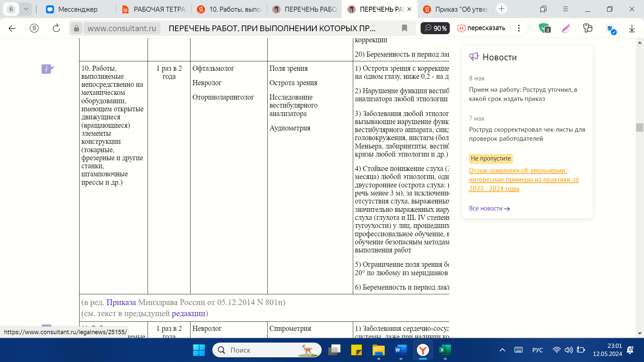Click the taskbar Поиск search box
644x362 pixels.
click(267, 350)
